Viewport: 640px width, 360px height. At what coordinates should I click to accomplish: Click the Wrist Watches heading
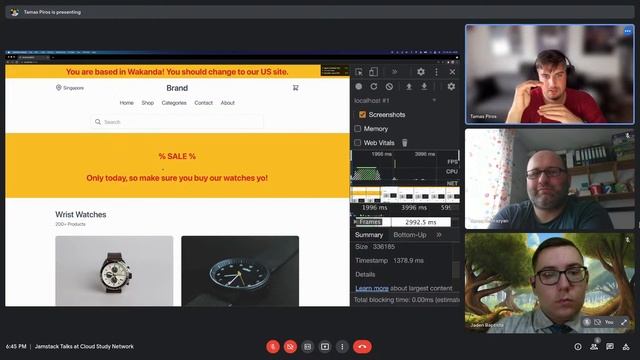pyautogui.click(x=81, y=215)
